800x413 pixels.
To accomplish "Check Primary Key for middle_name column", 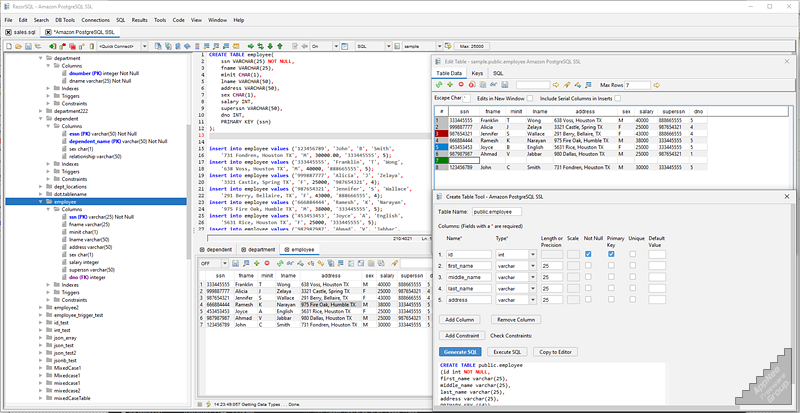I will [611, 277].
